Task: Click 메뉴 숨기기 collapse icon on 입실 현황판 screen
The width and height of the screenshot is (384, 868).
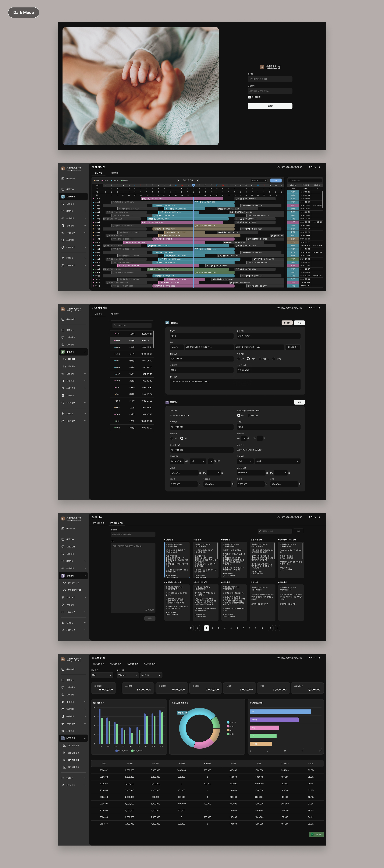Action: tap(63, 179)
